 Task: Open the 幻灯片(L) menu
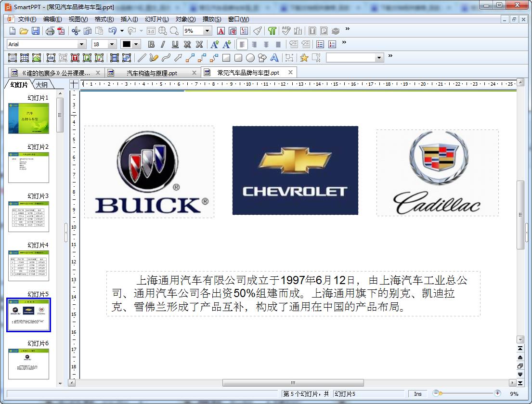click(x=157, y=19)
